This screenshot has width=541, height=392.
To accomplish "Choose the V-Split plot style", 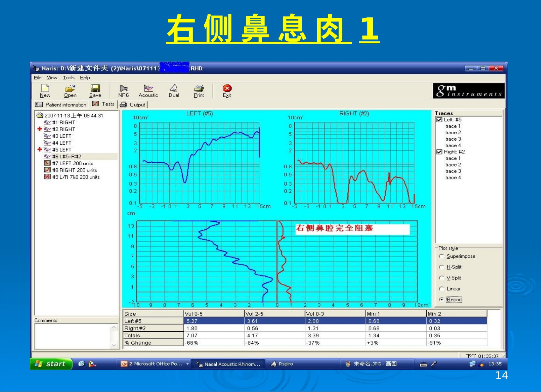I will coord(442,278).
